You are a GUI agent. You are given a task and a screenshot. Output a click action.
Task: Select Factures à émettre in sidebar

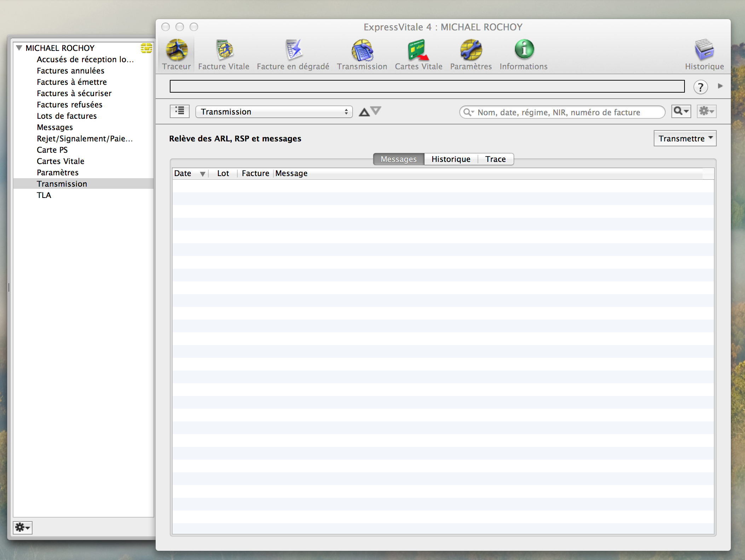click(x=72, y=82)
